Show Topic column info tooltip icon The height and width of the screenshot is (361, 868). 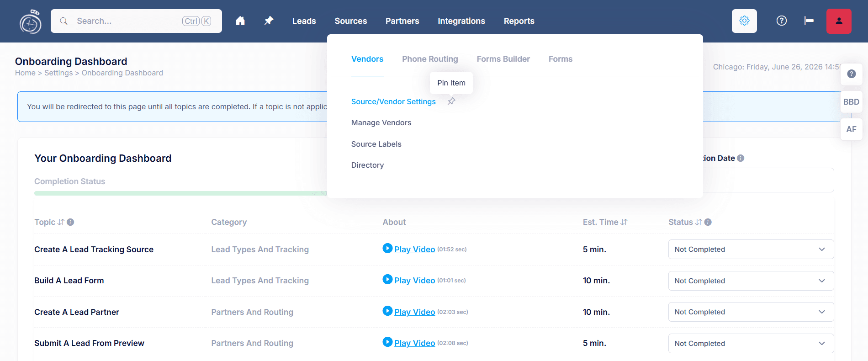click(70, 222)
